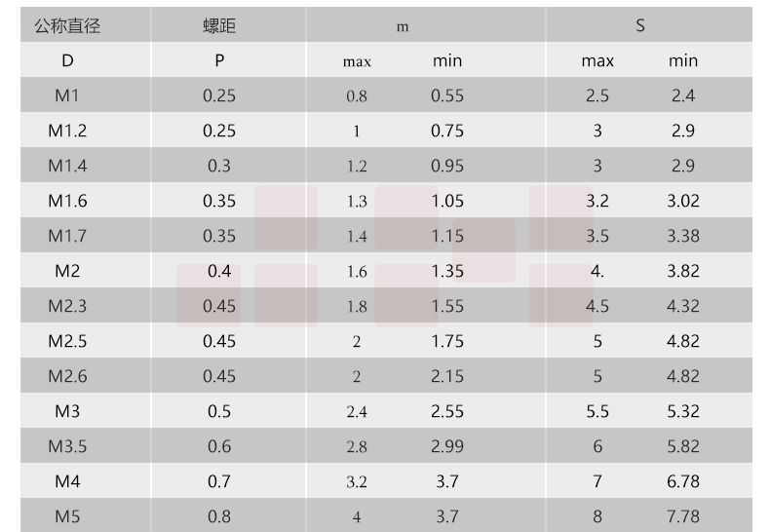Viewport: 770px width, 532px height.
Task: Click the 2.55 m min value for M3
Action: coord(447,411)
